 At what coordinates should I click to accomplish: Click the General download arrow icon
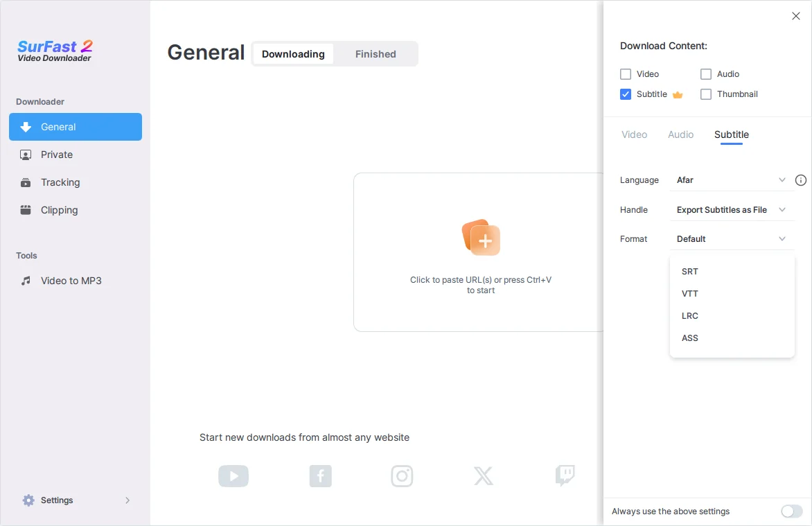pyautogui.click(x=26, y=127)
